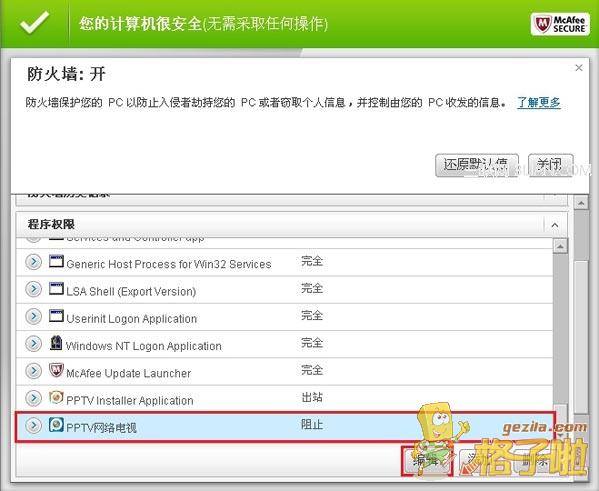Click 完全 permission of McAfee Update Launcher
Image resolution: width=599 pixels, height=491 pixels.
312,370
